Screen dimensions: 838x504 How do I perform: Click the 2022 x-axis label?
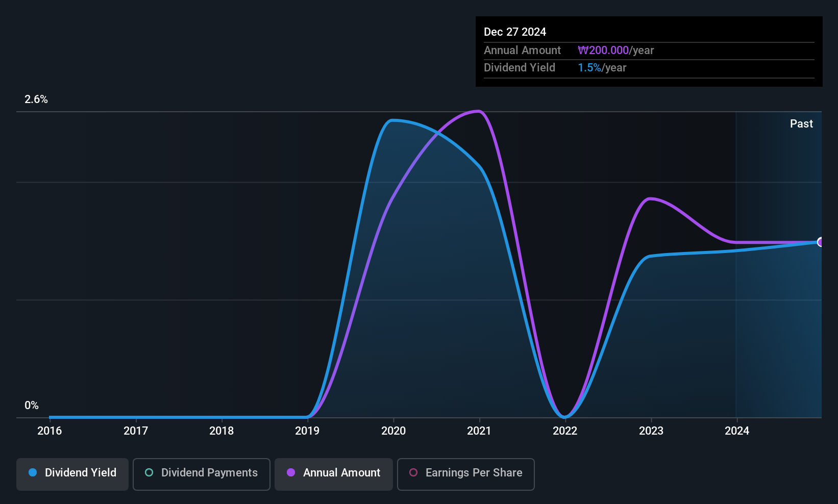(565, 431)
